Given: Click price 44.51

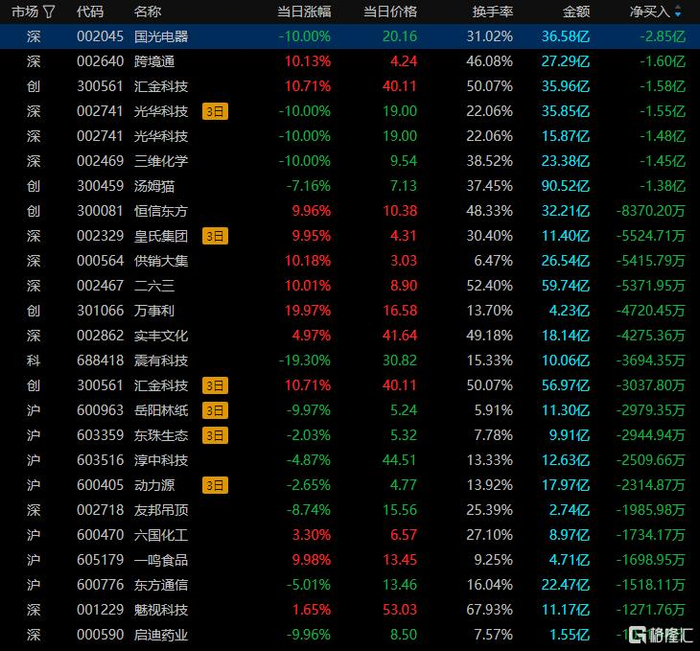Looking at the screenshot, I should tap(400, 460).
